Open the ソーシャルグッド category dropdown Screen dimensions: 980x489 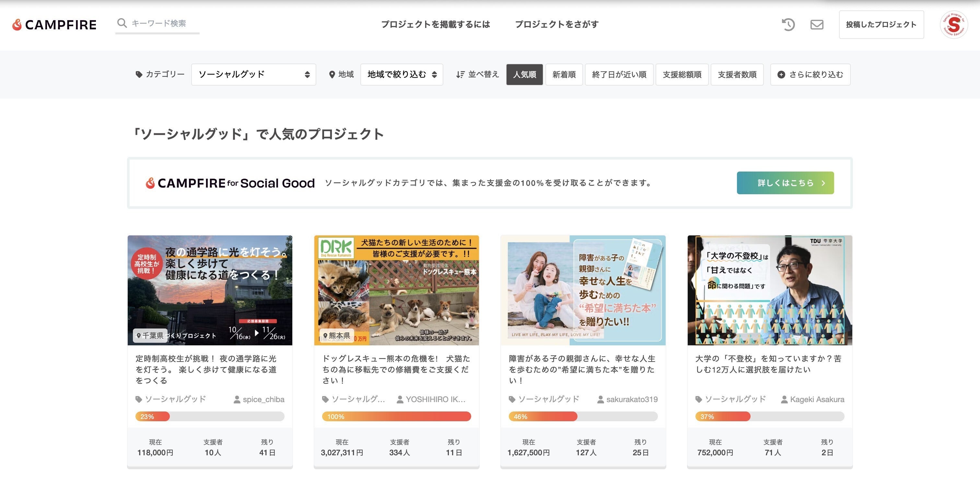(x=253, y=75)
